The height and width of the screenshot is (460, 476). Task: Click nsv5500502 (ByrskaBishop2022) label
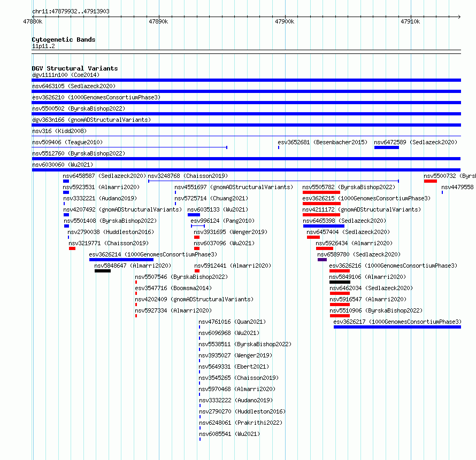point(79,108)
